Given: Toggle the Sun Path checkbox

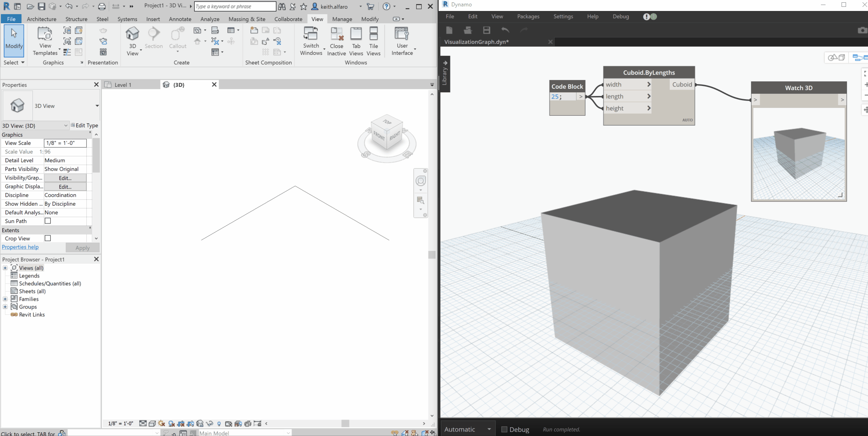Looking at the screenshot, I should [48, 221].
